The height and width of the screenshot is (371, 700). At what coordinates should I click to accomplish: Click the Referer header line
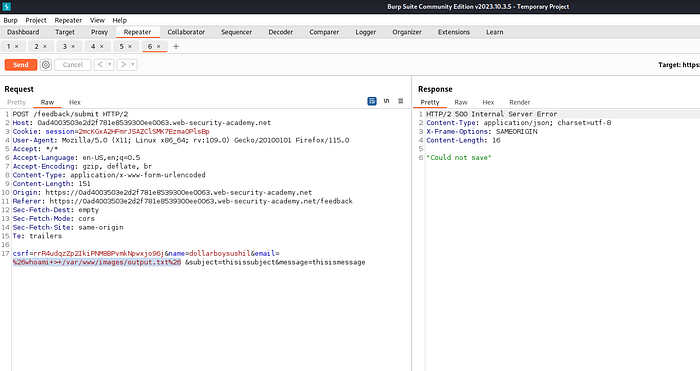tap(183, 201)
